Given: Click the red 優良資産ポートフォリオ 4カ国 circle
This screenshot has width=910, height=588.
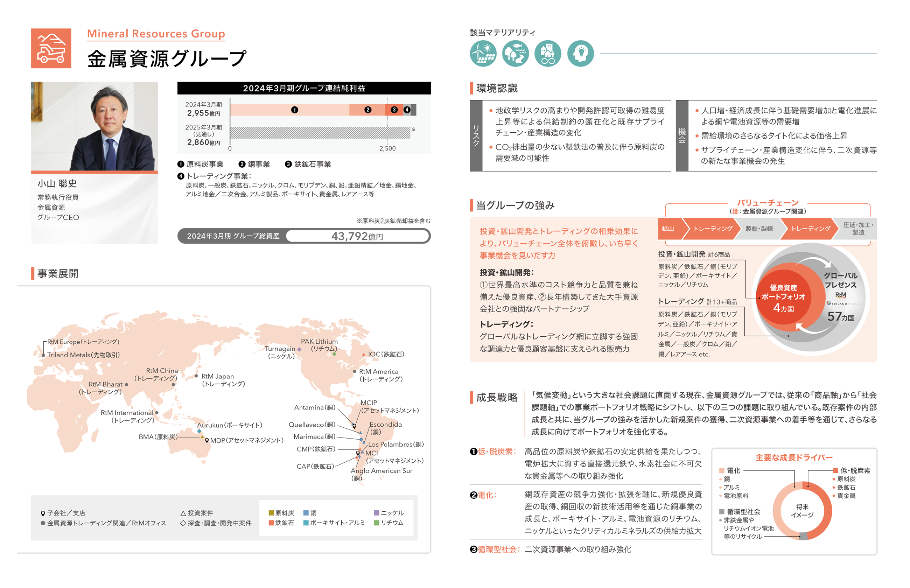Looking at the screenshot, I should [x=783, y=297].
